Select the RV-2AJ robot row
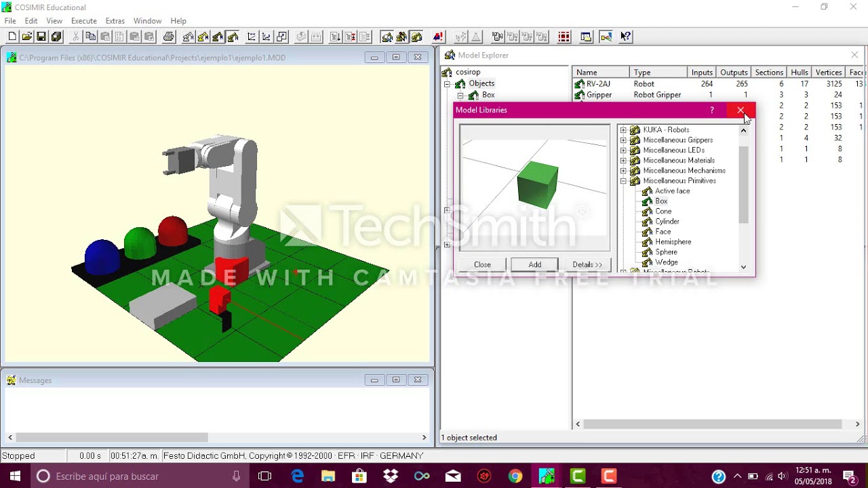This screenshot has width=868, height=488. click(719, 84)
